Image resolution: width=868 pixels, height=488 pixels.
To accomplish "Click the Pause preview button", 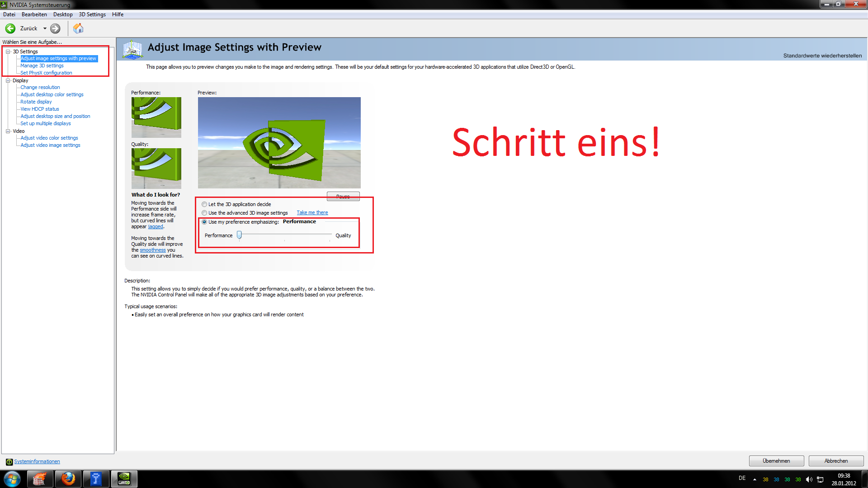I will click(x=343, y=196).
